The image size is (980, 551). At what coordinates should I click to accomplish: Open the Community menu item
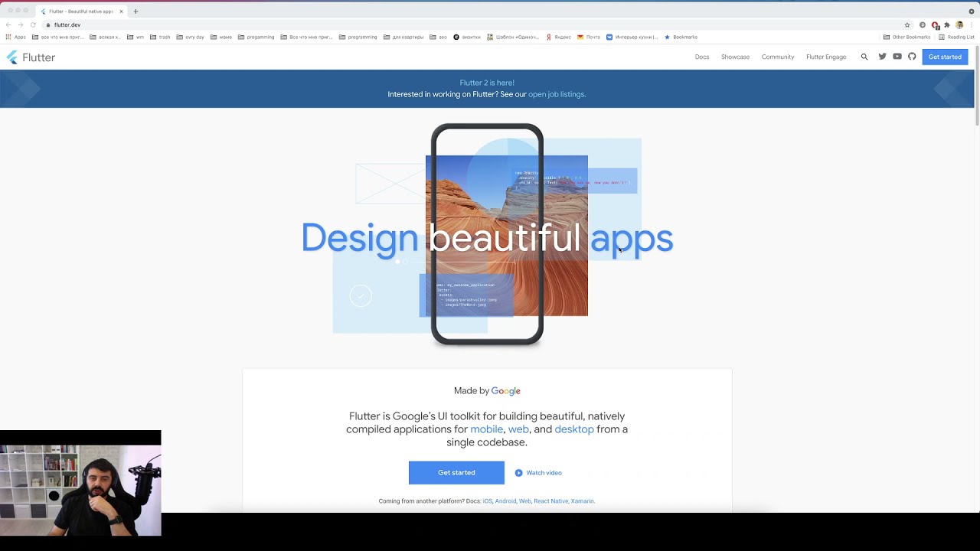778,57
